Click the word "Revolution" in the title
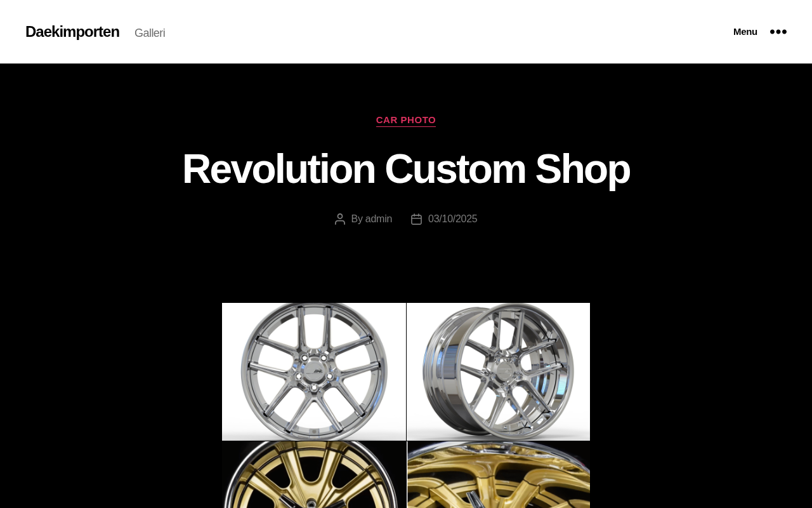The height and width of the screenshot is (508, 812). pos(278,169)
